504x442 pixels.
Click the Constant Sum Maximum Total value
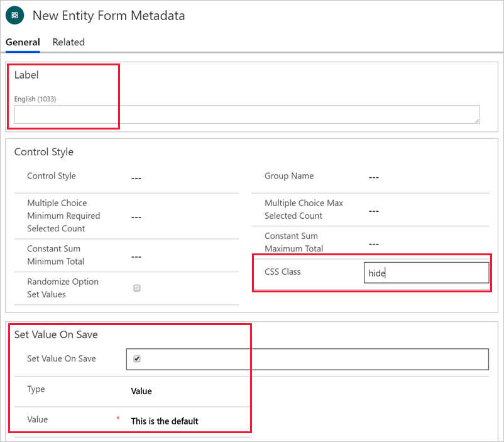(x=374, y=244)
